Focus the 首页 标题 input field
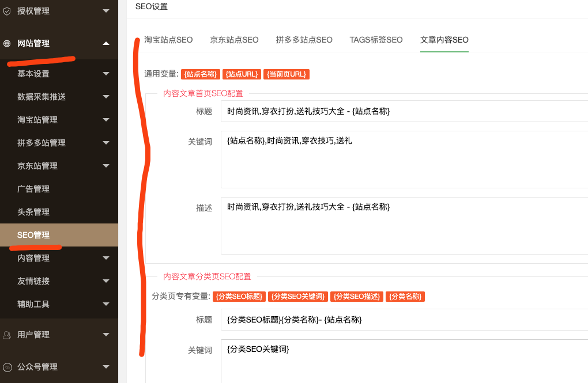The height and width of the screenshot is (383, 588). pos(404,111)
